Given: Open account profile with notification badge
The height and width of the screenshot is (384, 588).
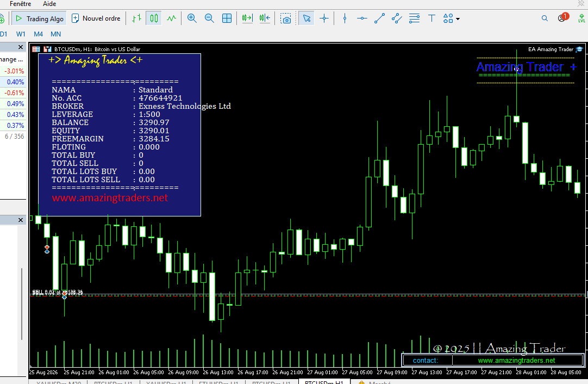Looking at the screenshot, I should pyautogui.click(x=563, y=17).
